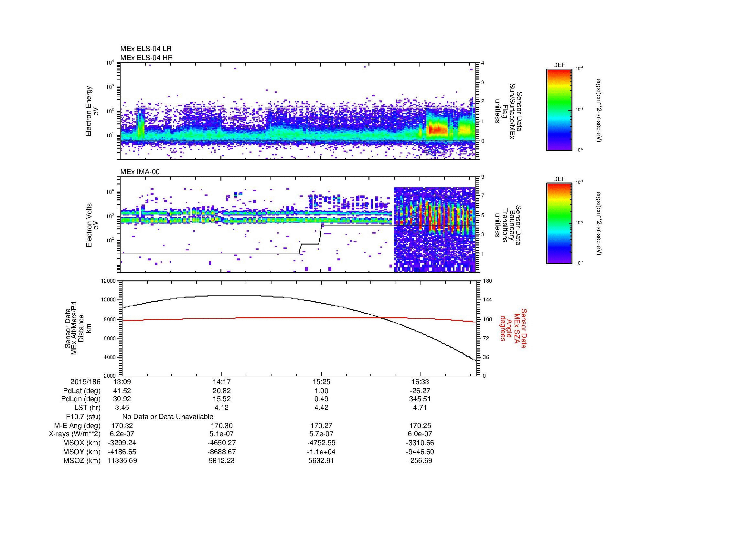Viewport: 756px width, 534px height.
Task: Click the 12000 altitude axis tick
Action: 109,281
